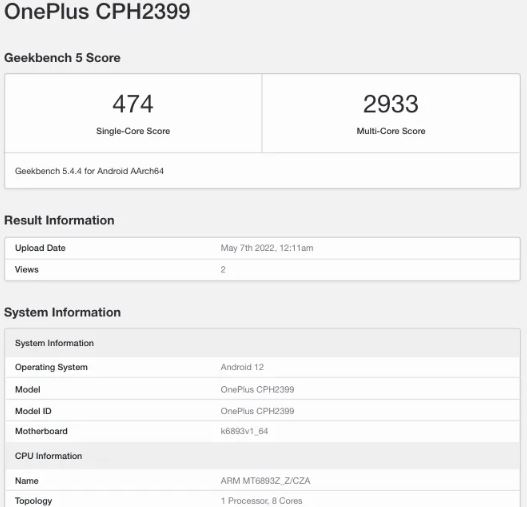Screen dimensions: 527x507
Task: Select the Motherboard label
Action: [41, 431]
